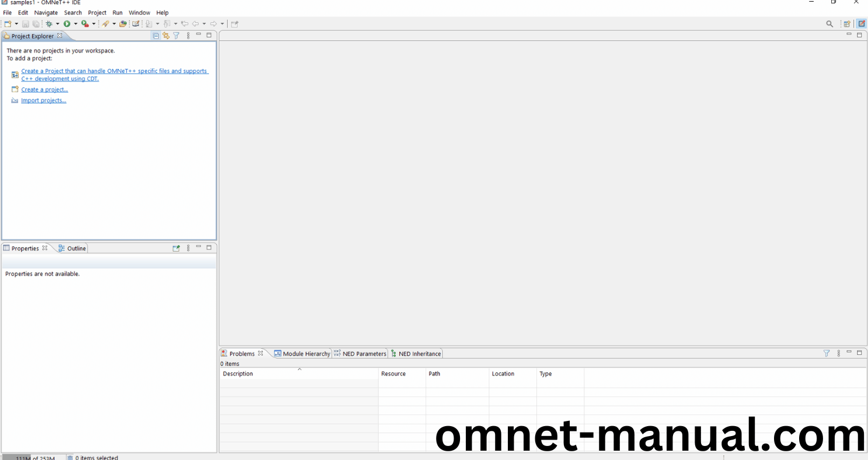Click the Save All toolbar icon
Screen dimensions: 868x460
(x=36, y=24)
